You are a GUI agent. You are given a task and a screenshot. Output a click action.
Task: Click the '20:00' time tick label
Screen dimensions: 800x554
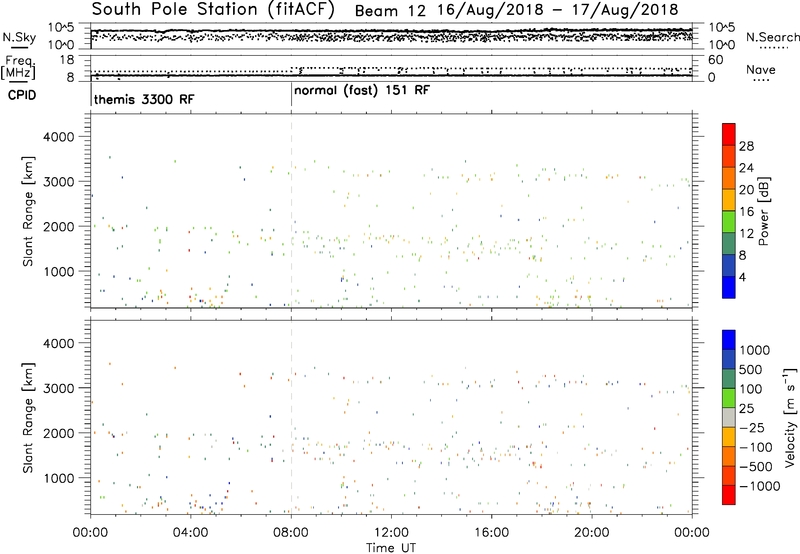(591, 533)
